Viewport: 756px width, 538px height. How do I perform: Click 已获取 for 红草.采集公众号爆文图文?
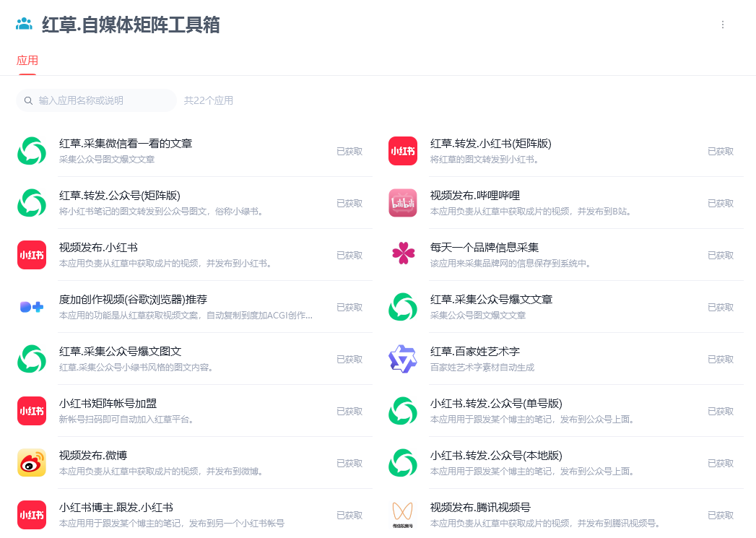tap(349, 360)
